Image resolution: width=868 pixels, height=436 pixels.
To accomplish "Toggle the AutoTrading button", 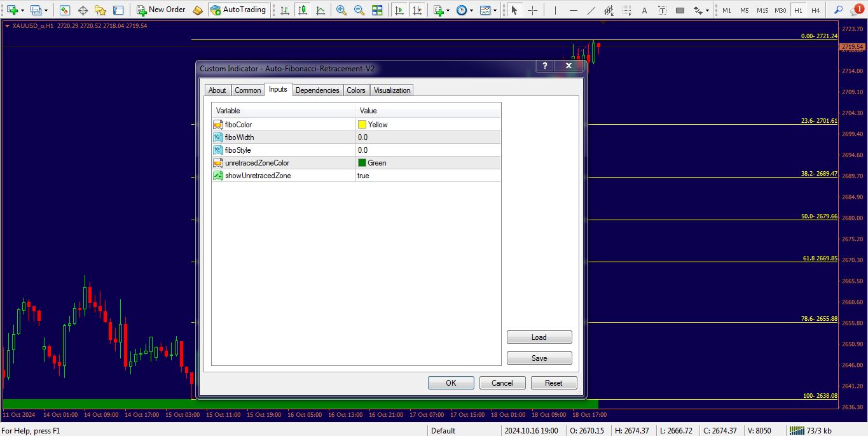I will click(x=238, y=10).
